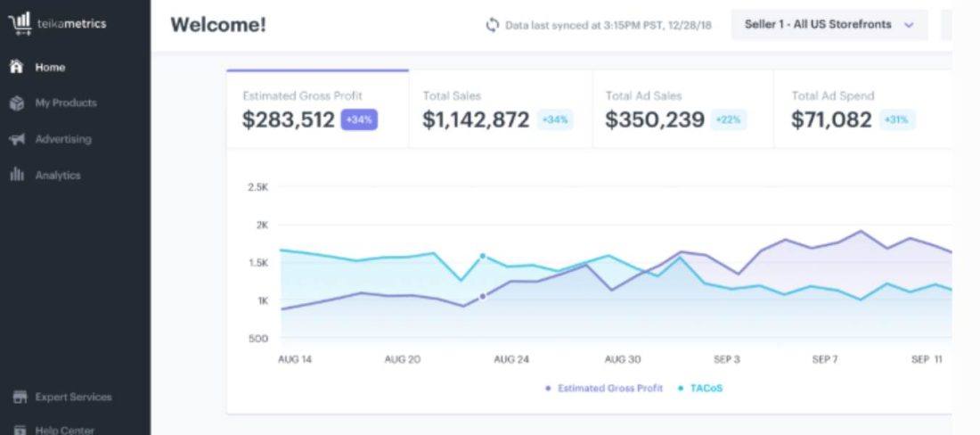The width and height of the screenshot is (980, 435).
Task: Select the Total Ad Spend metric tab
Action: point(862,110)
